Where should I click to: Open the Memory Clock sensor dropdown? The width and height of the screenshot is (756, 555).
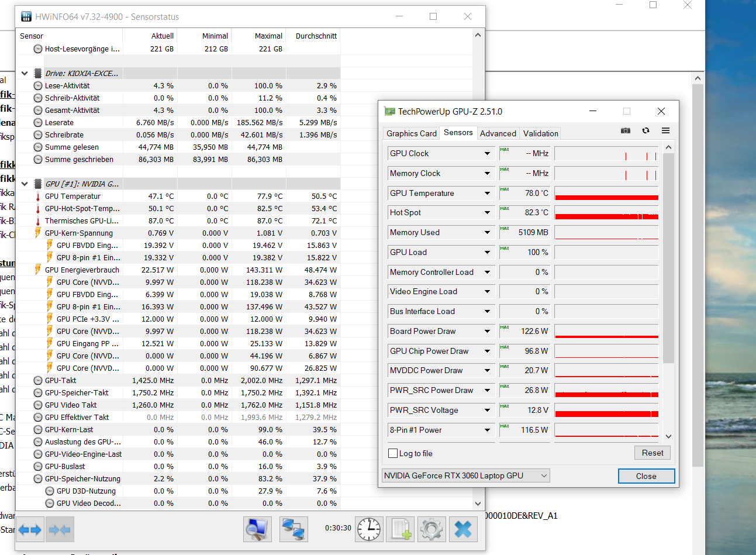(487, 174)
